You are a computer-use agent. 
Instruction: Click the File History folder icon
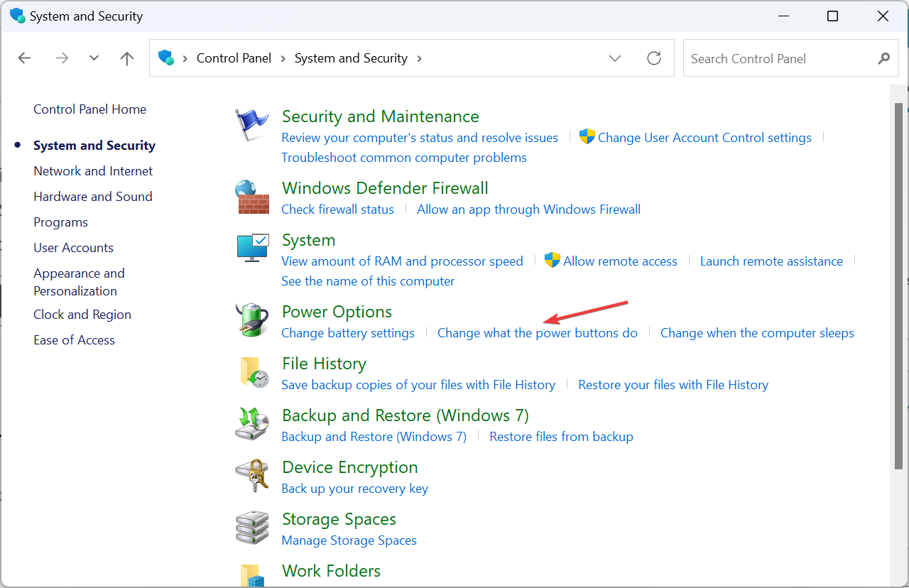click(252, 372)
